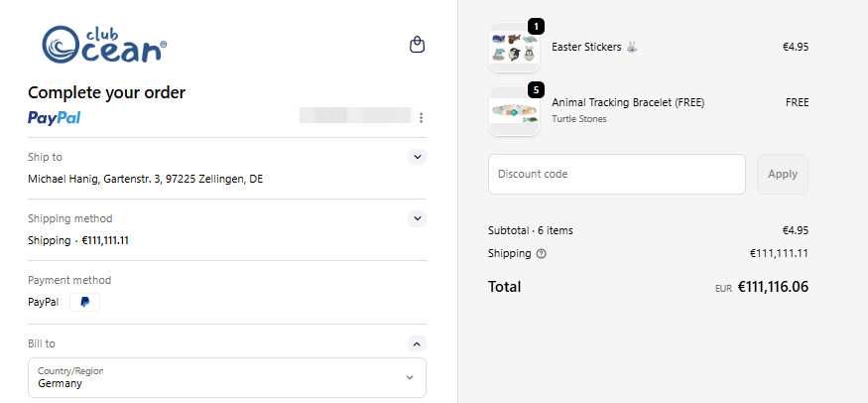The height and width of the screenshot is (403, 868).
Task: Click the EUR total amount
Action: (773, 287)
